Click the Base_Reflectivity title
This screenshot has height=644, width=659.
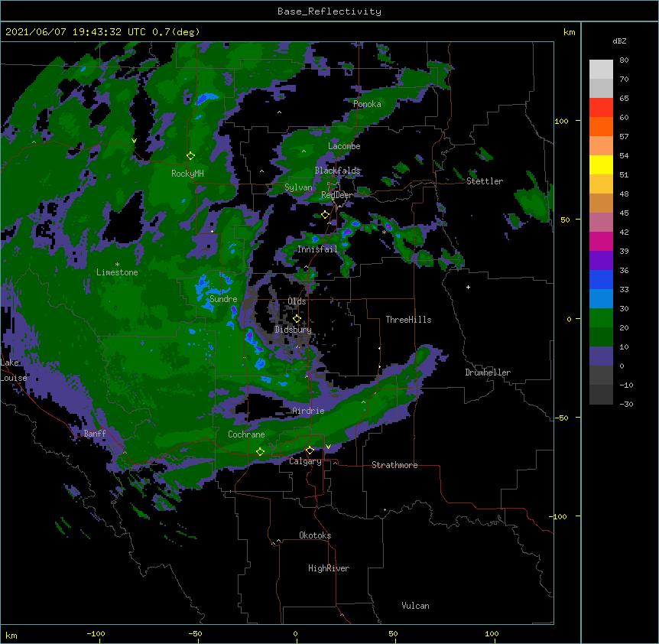pyautogui.click(x=329, y=11)
